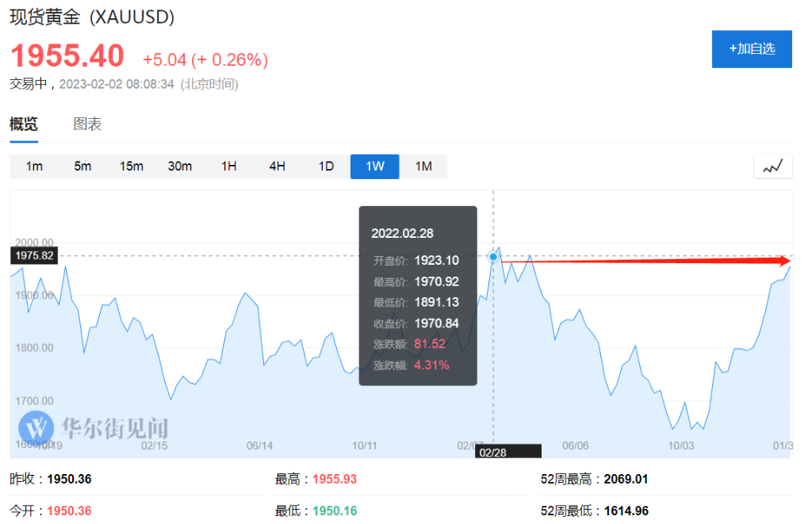Viewport: 812px width, 524px height.
Task: Click the red arrow head on chart
Action: (x=783, y=262)
